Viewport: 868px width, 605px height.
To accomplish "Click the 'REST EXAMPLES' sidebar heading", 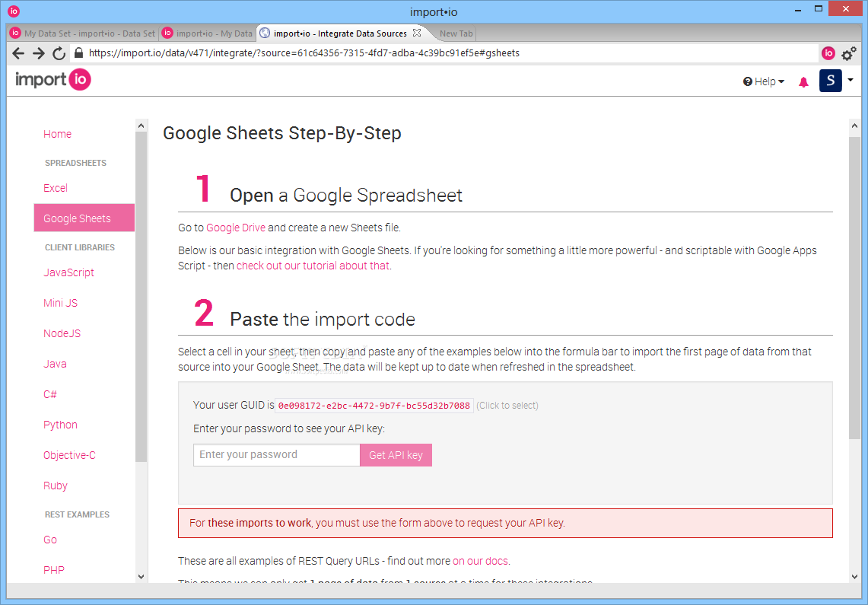I will (x=77, y=514).
